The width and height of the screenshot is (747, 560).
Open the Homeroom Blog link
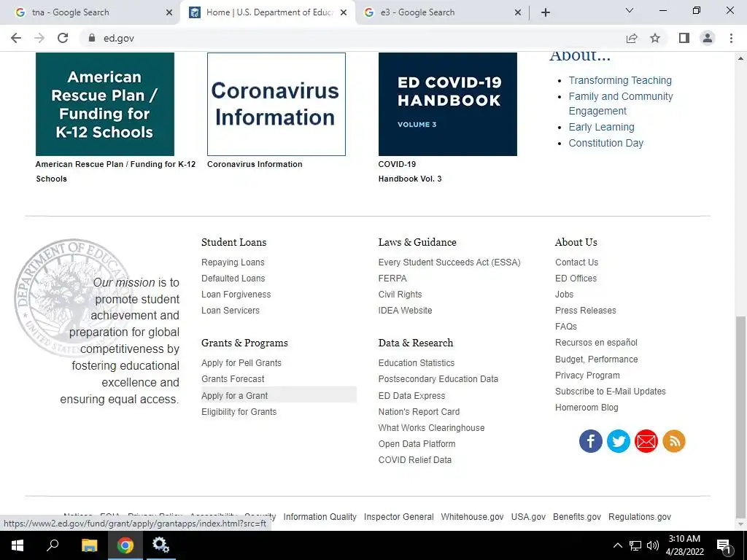pyautogui.click(x=587, y=407)
